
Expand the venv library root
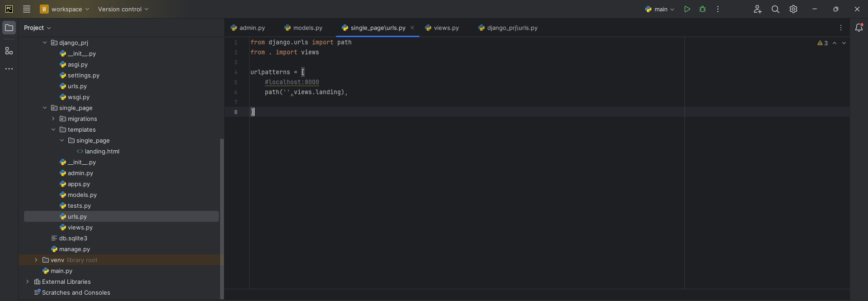click(x=36, y=260)
